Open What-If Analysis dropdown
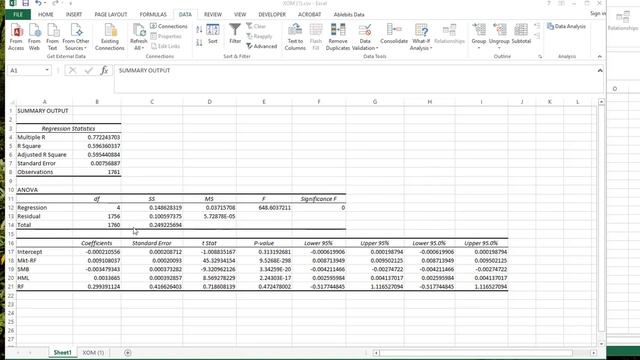 tap(421, 37)
